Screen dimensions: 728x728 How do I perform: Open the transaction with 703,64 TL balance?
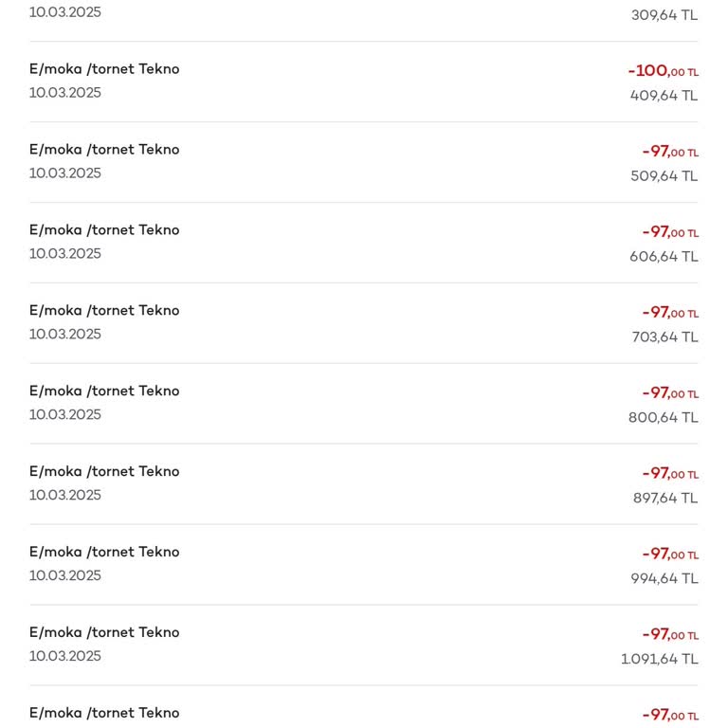coord(364,323)
